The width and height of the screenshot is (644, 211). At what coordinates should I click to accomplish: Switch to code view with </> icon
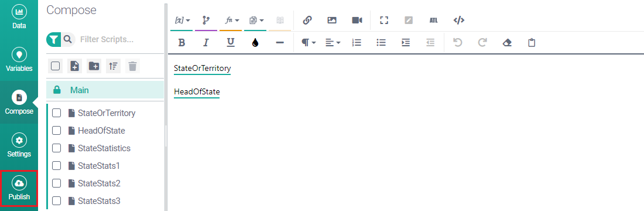(459, 20)
